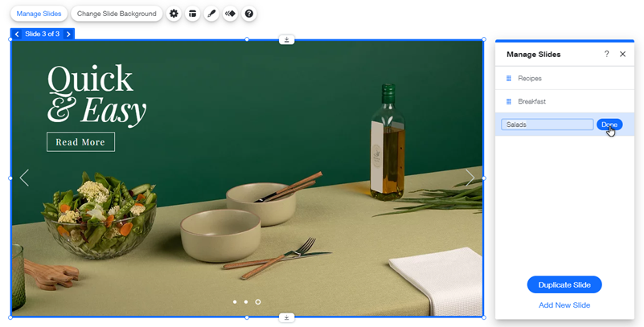Go to next slide using label arrow
Viewport: 644px width, 327px height.
(68, 34)
